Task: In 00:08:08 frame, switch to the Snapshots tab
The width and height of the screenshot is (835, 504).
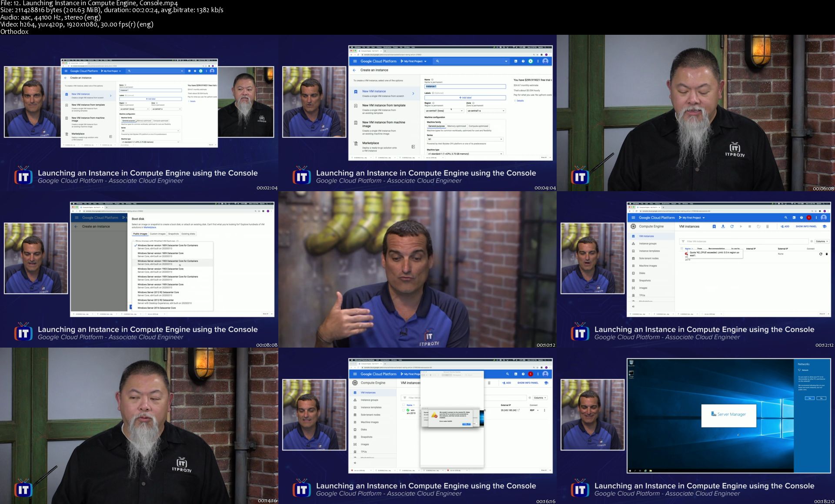Action: [174, 234]
